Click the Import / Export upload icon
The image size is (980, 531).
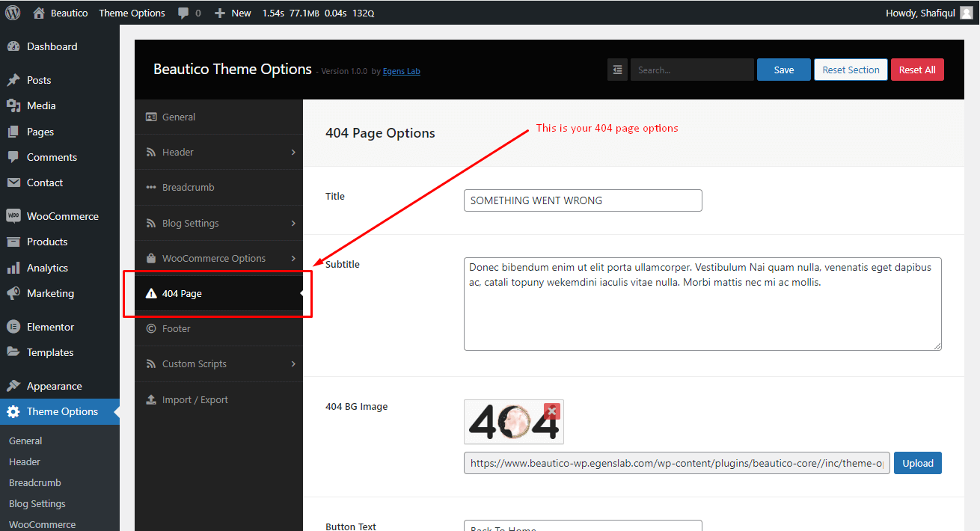151,399
